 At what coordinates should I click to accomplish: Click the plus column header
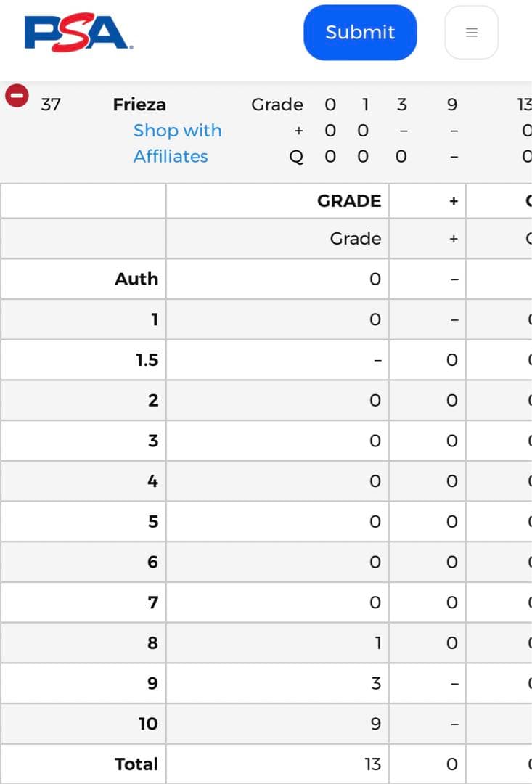(x=454, y=201)
